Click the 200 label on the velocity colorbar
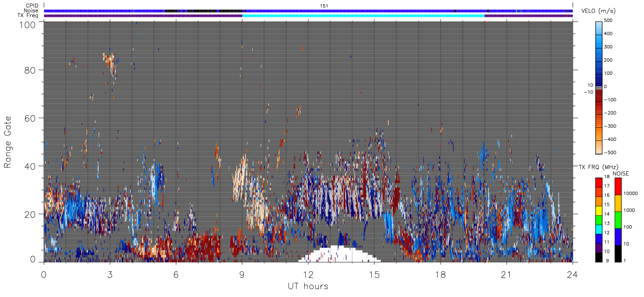644x297 pixels. coord(609,60)
